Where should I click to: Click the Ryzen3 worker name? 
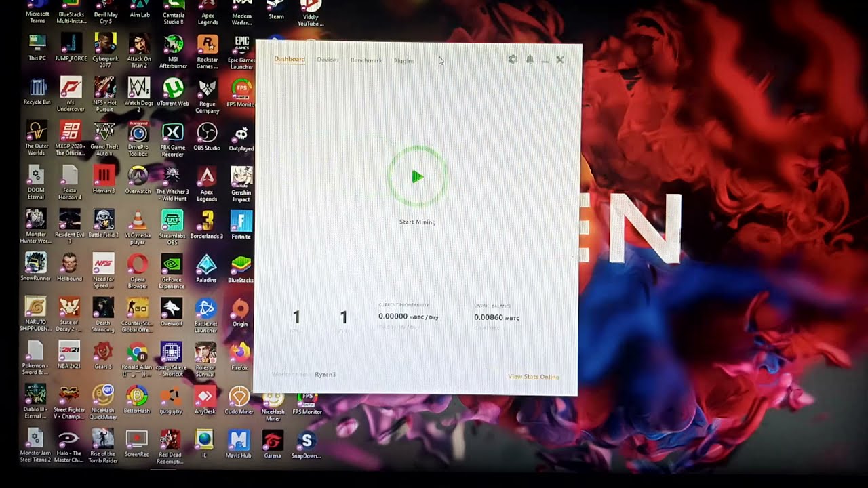point(325,374)
